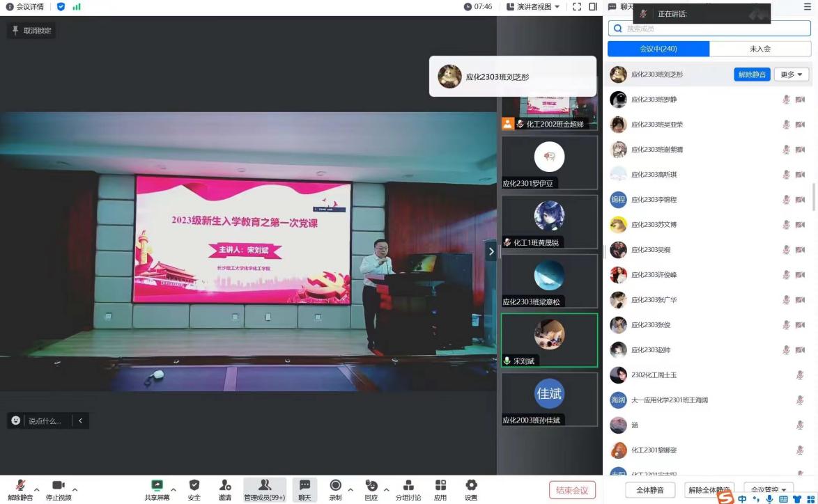Open the 应用 apps icon

[440, 486]
